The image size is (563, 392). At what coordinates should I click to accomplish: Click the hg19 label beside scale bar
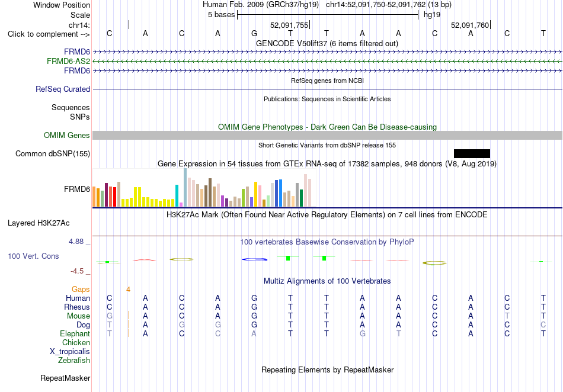point(432,15)
